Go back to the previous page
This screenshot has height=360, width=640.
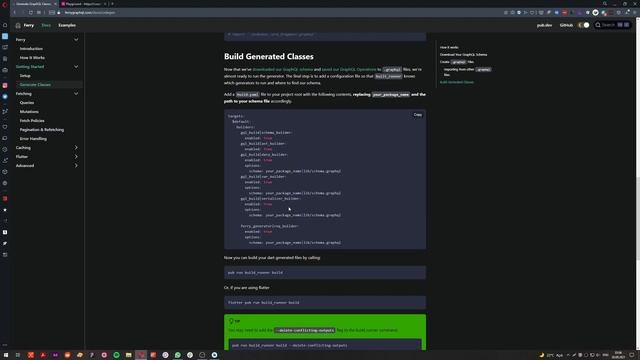coord(15,13)
